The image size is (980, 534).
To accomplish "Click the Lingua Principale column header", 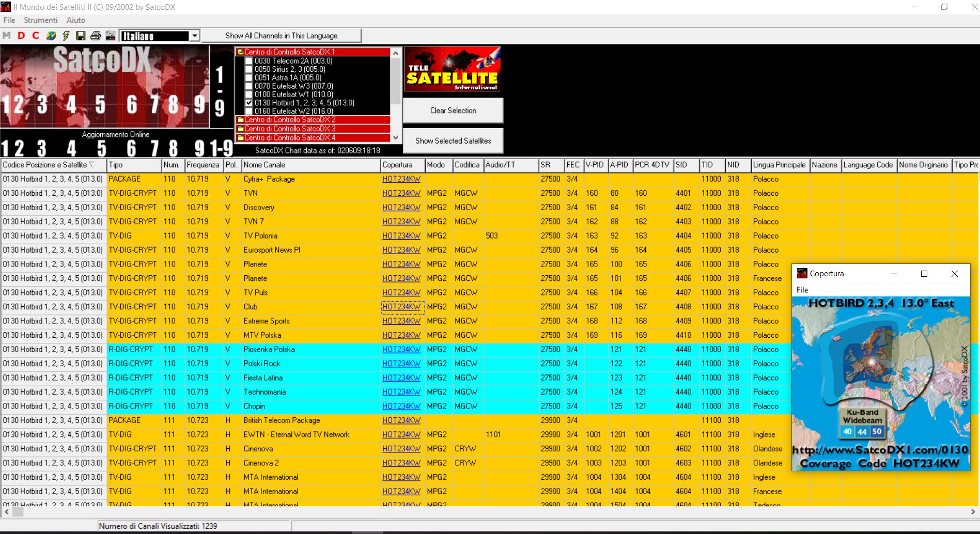I will pos(780,165).
